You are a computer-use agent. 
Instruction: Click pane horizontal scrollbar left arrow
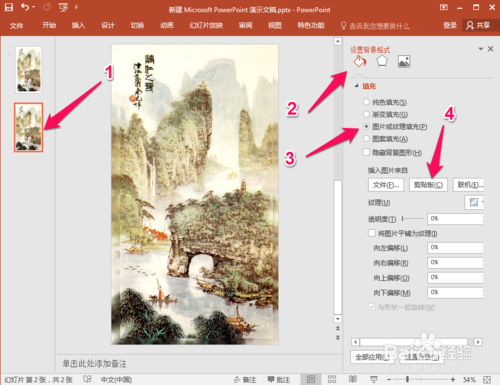pos(356,342)
